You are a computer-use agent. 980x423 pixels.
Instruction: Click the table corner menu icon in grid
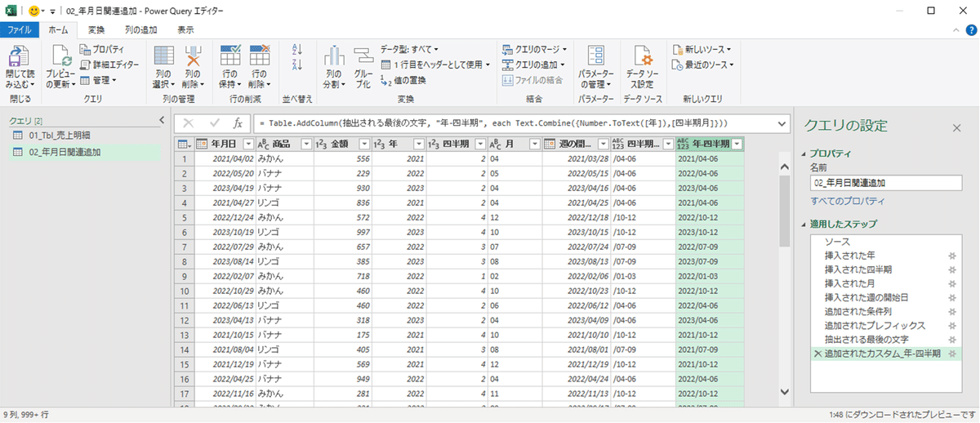click(x=183, y=145)
